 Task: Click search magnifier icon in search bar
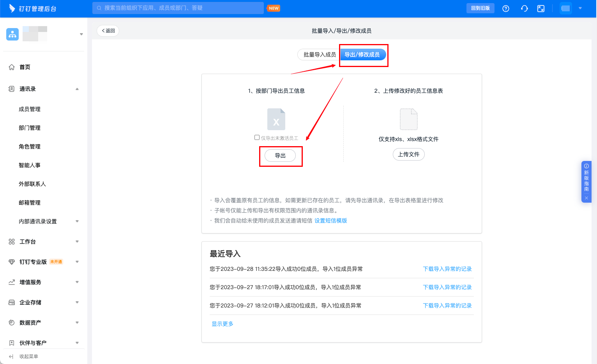(99, 8)
